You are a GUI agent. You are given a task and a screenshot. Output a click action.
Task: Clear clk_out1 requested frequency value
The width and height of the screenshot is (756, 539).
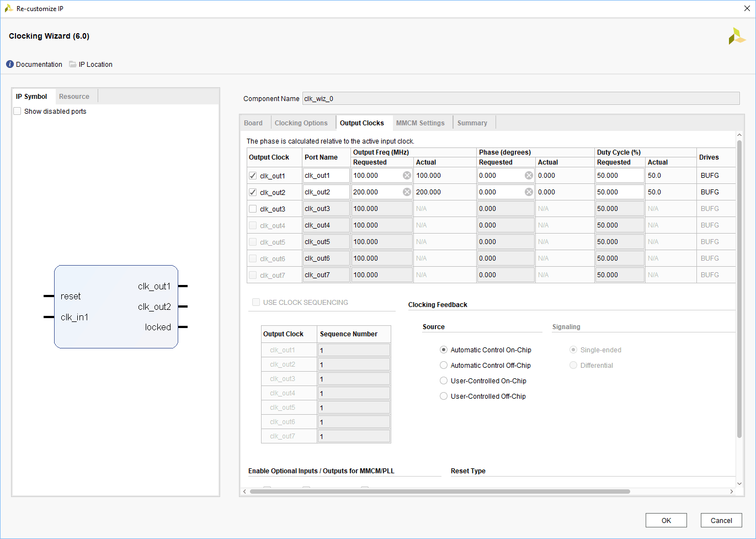click(x=407, y=176)
